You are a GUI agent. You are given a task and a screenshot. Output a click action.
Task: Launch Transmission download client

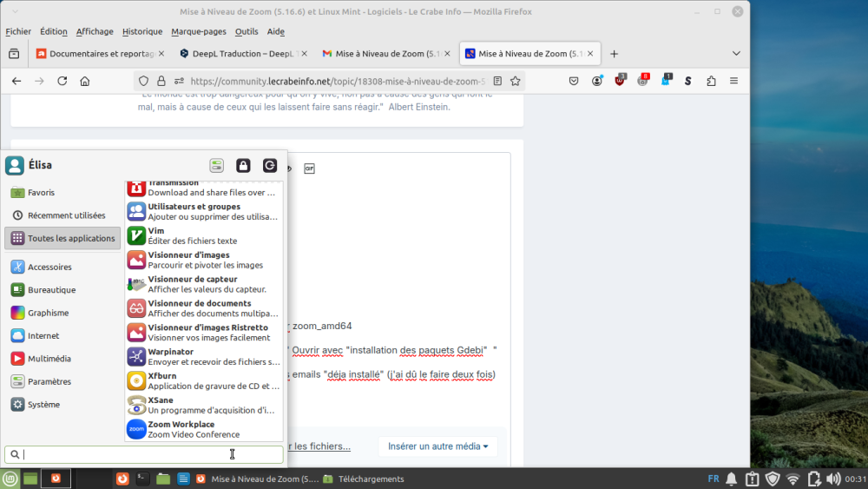pos(204,189)
